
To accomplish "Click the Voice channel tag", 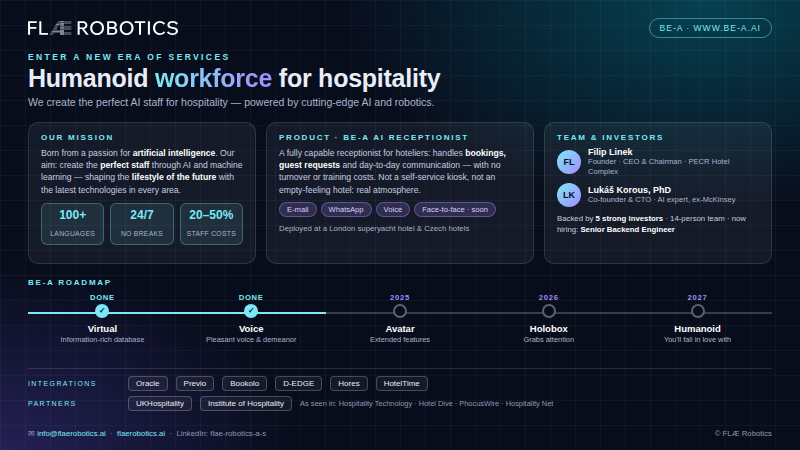I will click(x=392, y=209).
